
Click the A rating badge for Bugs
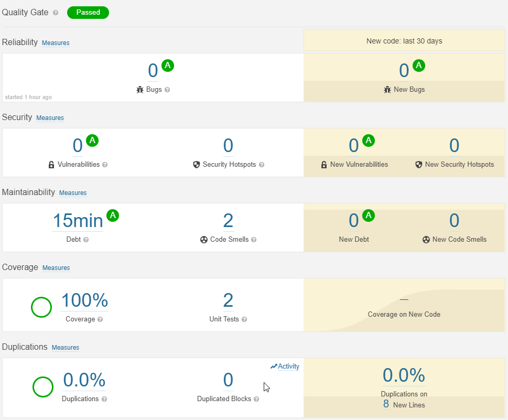tap(167, 66)
